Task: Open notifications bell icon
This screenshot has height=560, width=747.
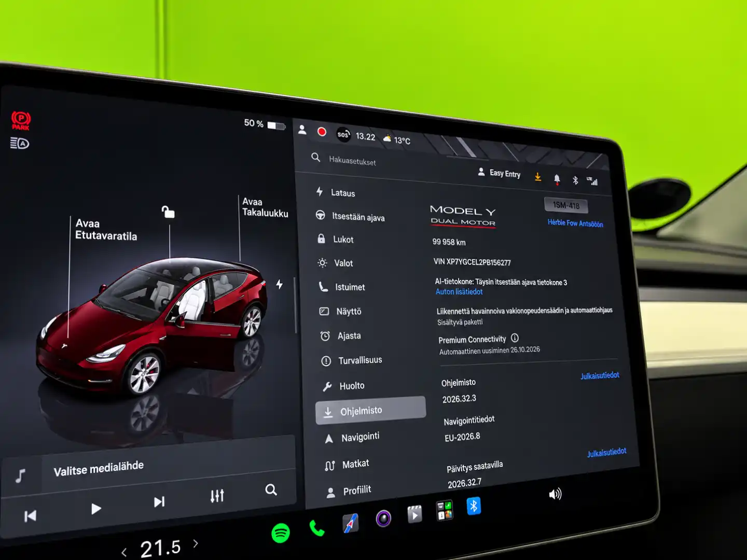Action: [x=557, y=179]
